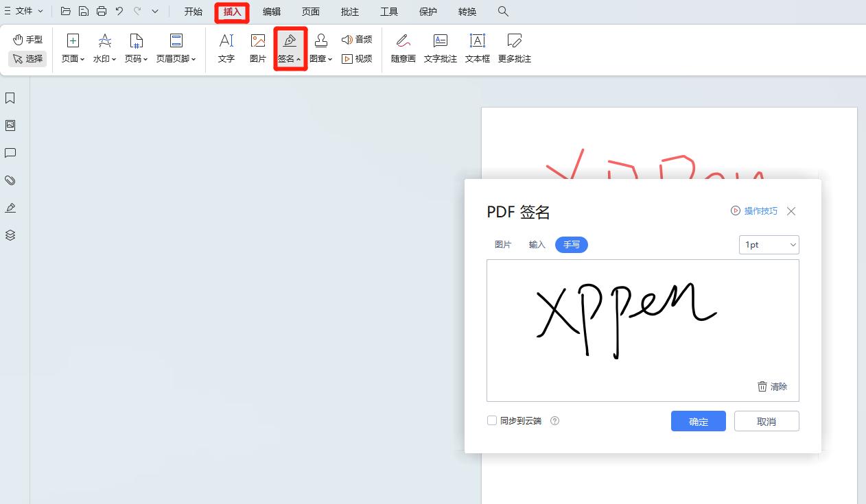Open the layers panel in sidebar

pyautogui.click(x=10, y=235)
